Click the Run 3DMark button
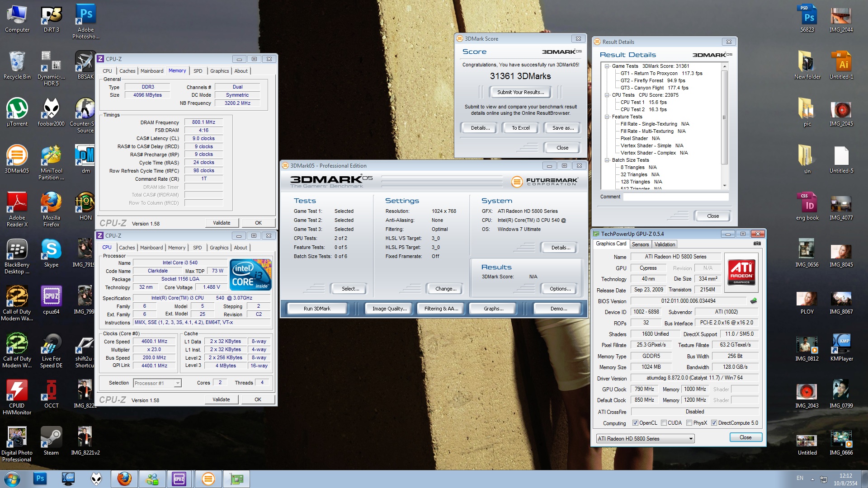The image size is (868, 488). (317, 309)
